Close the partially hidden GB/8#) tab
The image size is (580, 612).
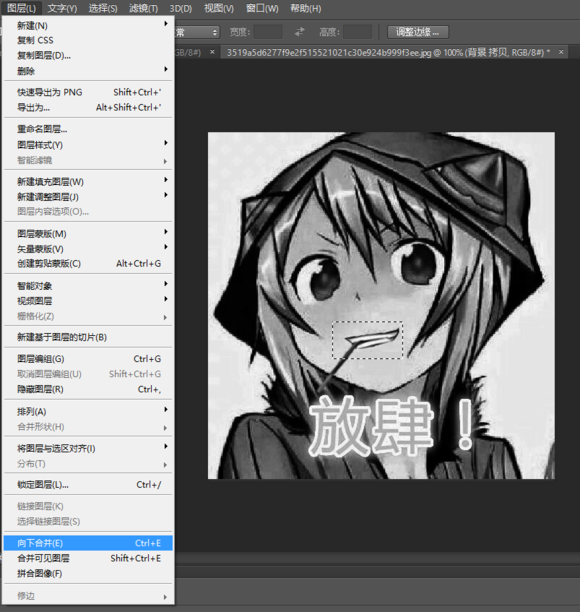pos(212,52)
